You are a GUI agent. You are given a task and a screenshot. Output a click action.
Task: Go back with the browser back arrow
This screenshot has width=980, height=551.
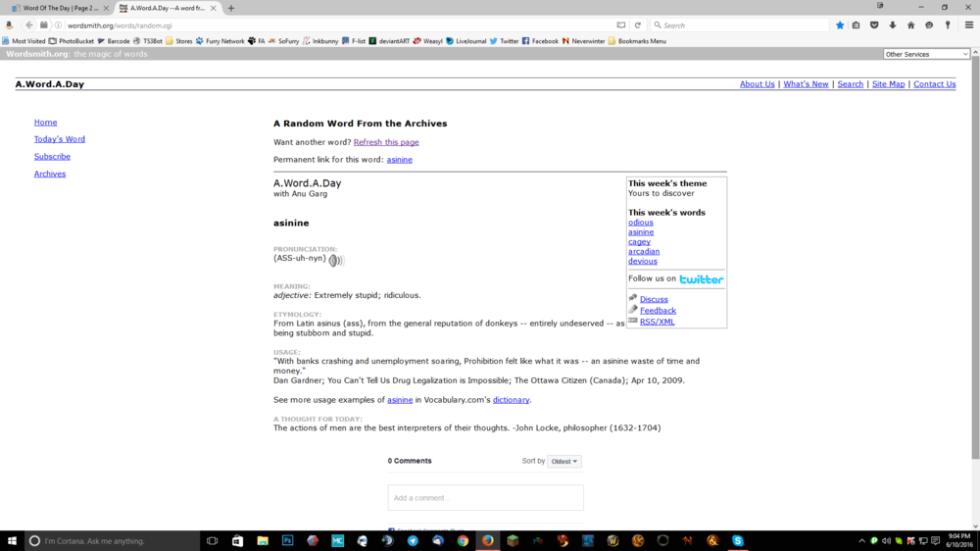click(28, 25)
